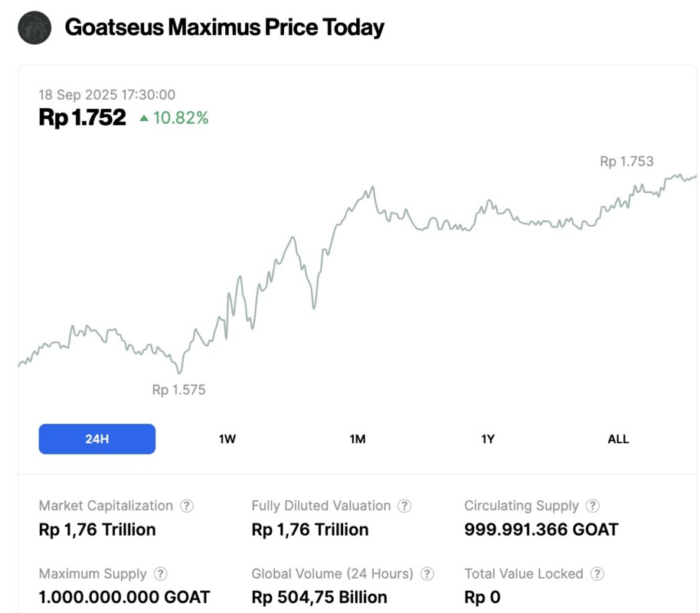Switch chart to 1W range
The image size is (700, 613).
tap(227, 439)
